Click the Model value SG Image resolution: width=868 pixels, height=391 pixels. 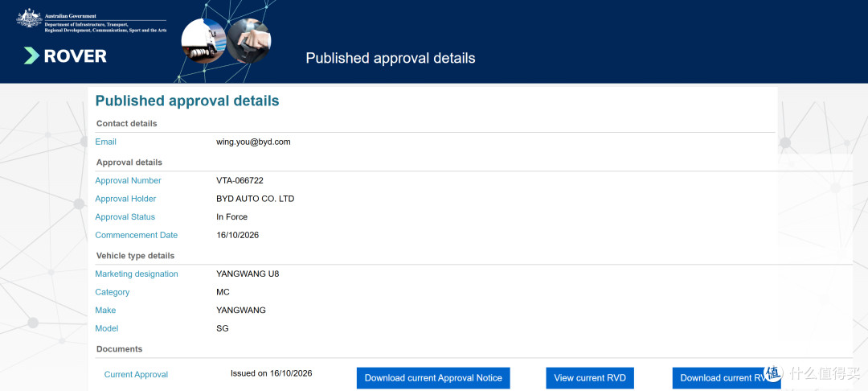point(223,328)
